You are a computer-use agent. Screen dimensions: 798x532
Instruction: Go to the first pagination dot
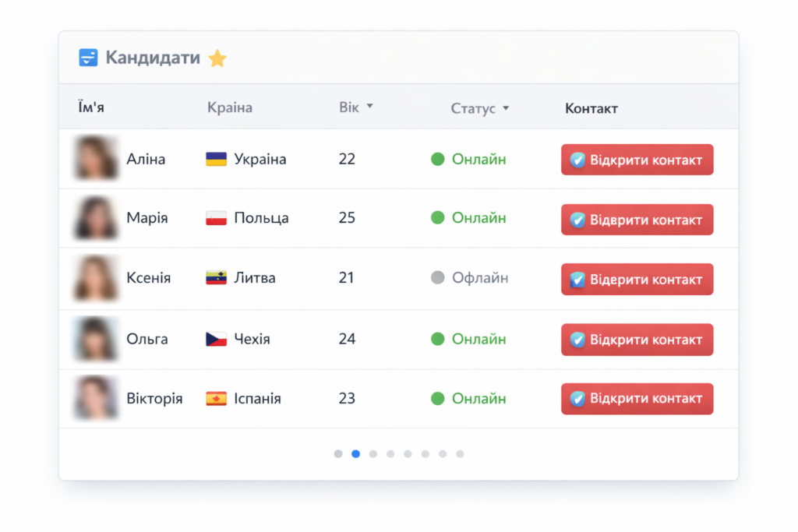click(x=338, y=453)
